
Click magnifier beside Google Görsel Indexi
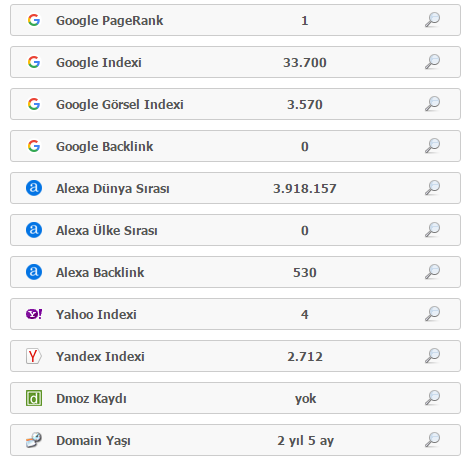[432, 104]
